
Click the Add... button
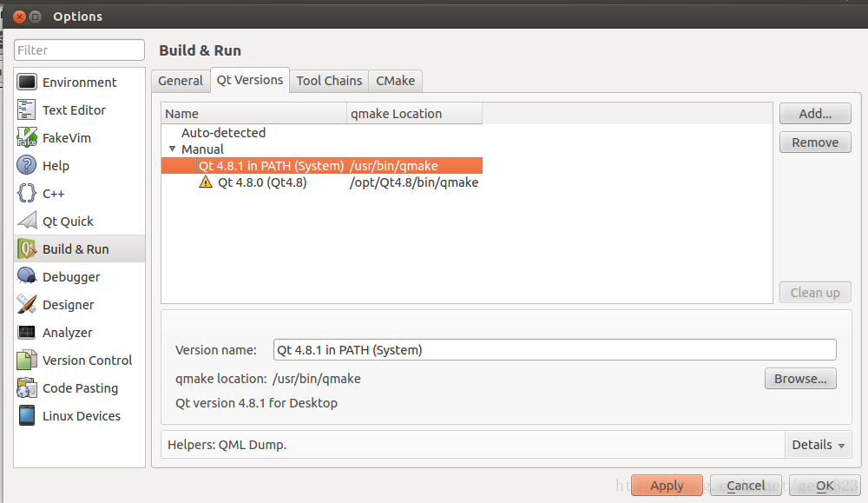pyautogui.click(x=815, y=114)
